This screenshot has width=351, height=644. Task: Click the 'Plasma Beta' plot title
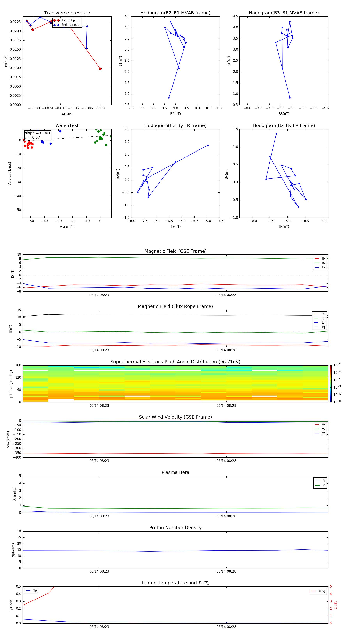(175, 472)
